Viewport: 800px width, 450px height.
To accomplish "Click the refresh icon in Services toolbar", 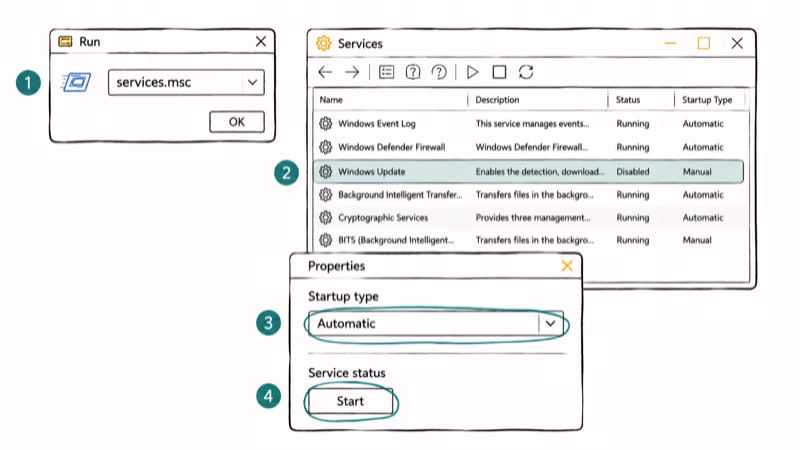I will click(x=526, y=72).
